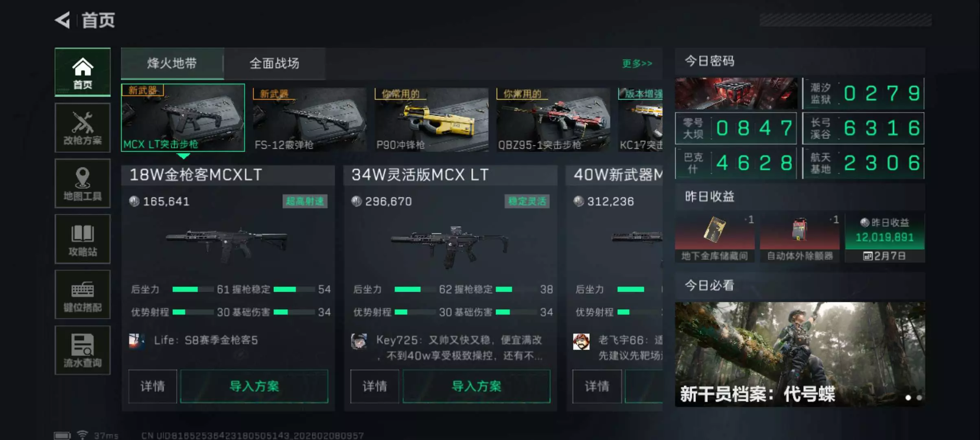Viewport: 980px width, 440px height.
Task: Open the 攻略站 book icon
Action: click(x=83, y=239)
